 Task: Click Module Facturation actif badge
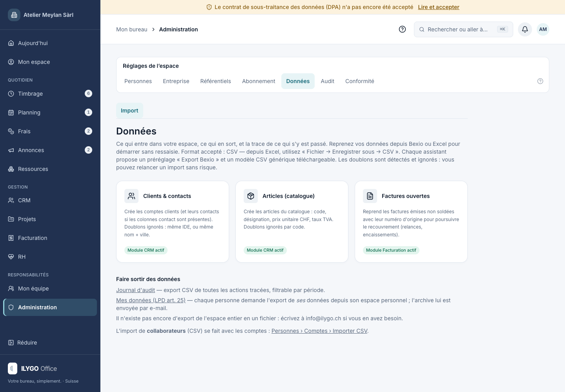point(391,250)
